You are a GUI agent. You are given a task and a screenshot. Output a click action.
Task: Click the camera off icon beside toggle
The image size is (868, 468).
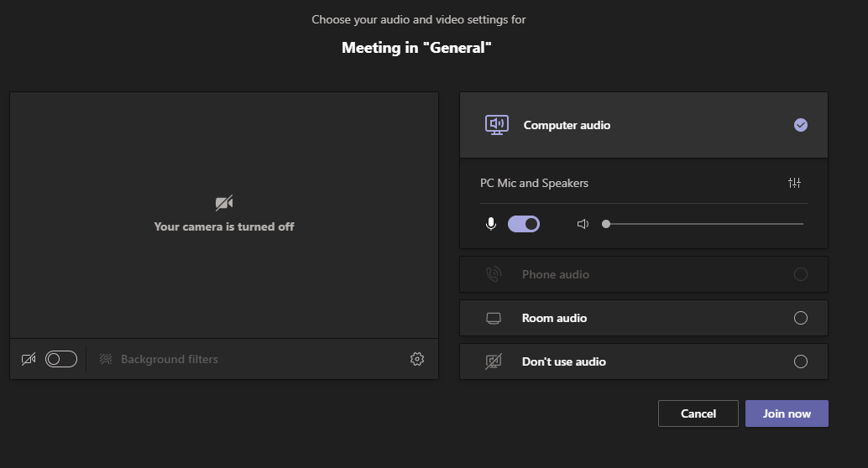click(x=29, y=359)
